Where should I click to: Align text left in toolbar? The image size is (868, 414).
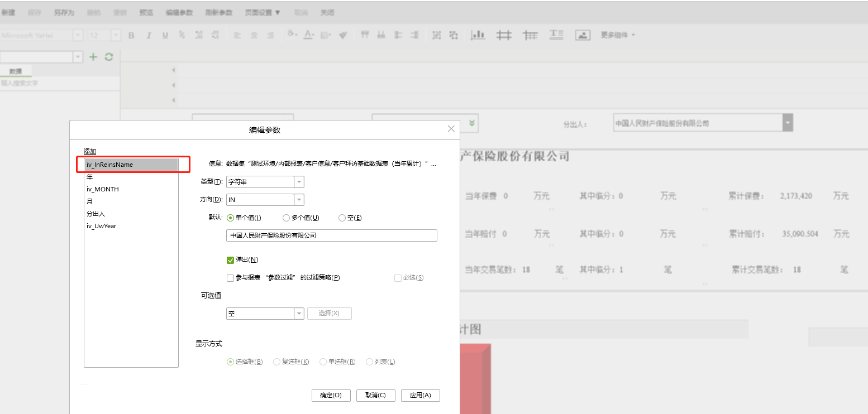(x=237, y=35)
